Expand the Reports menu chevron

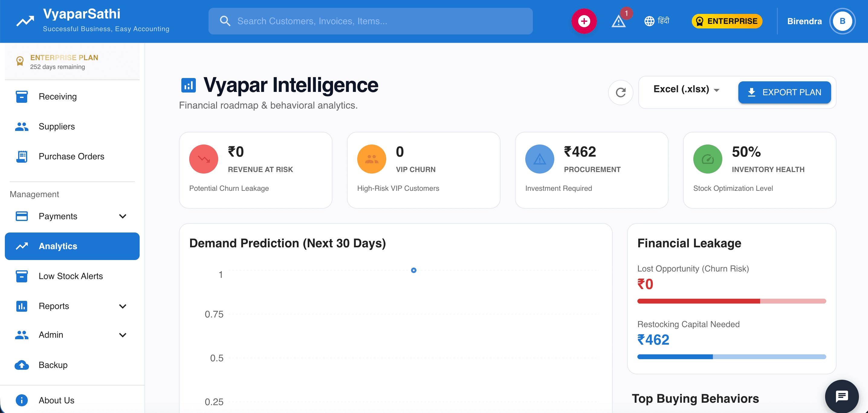point(123,306)
